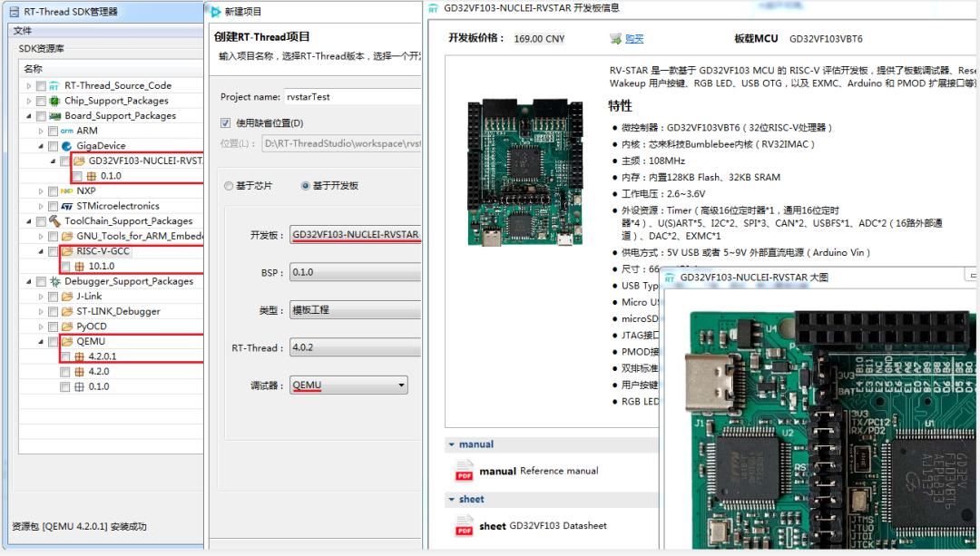This screenshot has width=980, height=556.
Task: Click the J-Link folder icon
Action: click(67, 296)
